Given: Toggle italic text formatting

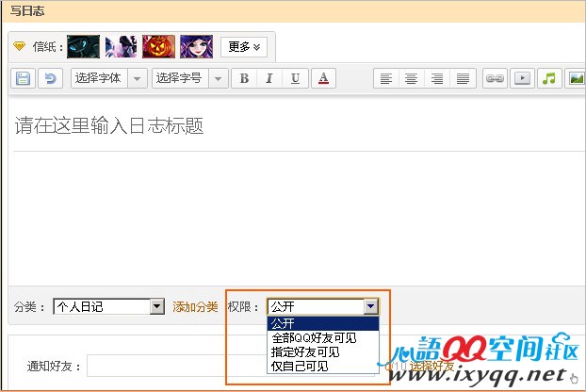Looking at the screenshot, I should [x=269, y=78].
